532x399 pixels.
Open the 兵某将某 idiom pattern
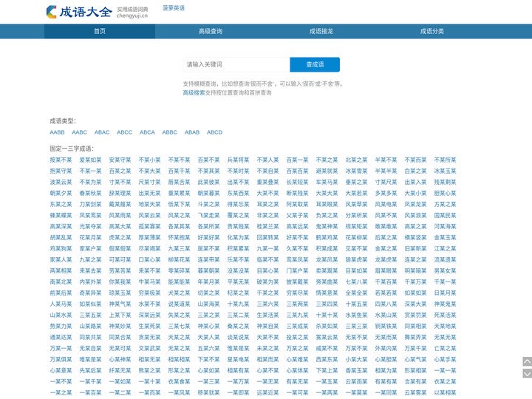point(238,160)
